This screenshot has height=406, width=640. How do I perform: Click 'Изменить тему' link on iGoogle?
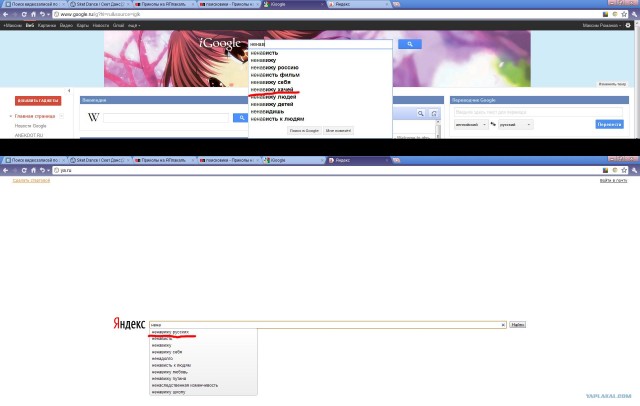(612, 84)
